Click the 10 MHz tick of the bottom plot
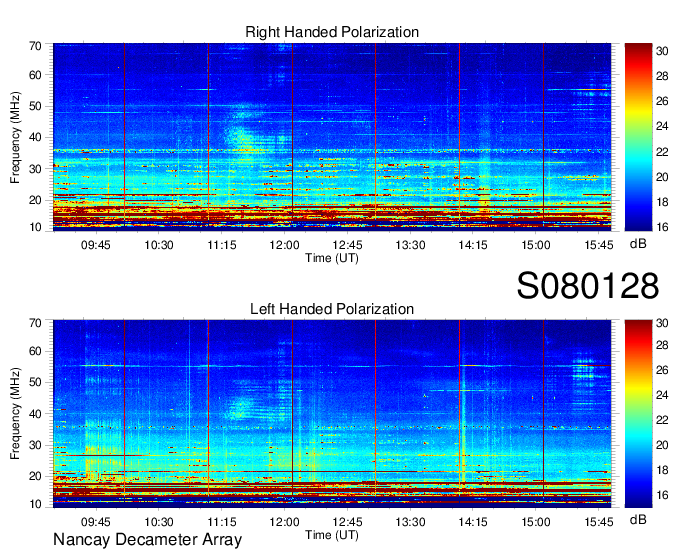This screenshot has width=680, height=552. pos(35,504)
